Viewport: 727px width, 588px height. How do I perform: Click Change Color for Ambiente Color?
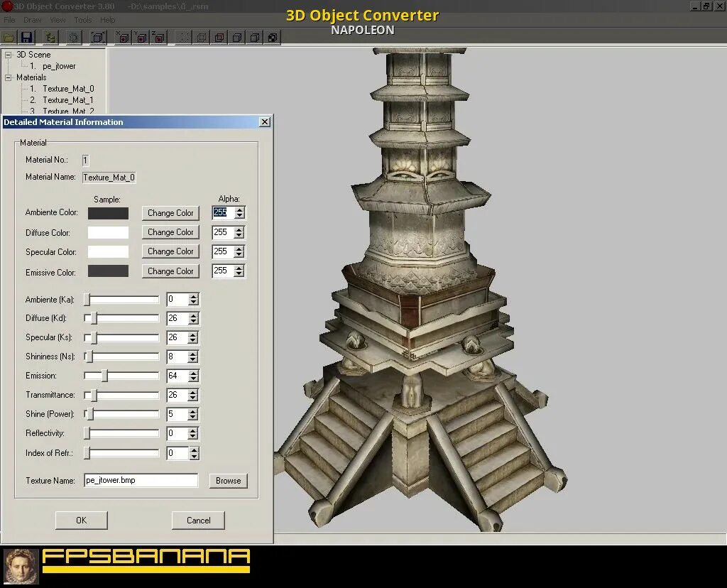[170, 213]
